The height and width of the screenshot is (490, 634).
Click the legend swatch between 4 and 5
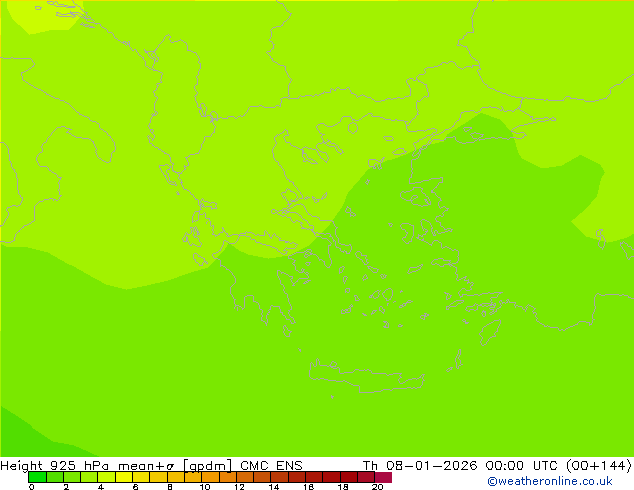coord(106,477)
